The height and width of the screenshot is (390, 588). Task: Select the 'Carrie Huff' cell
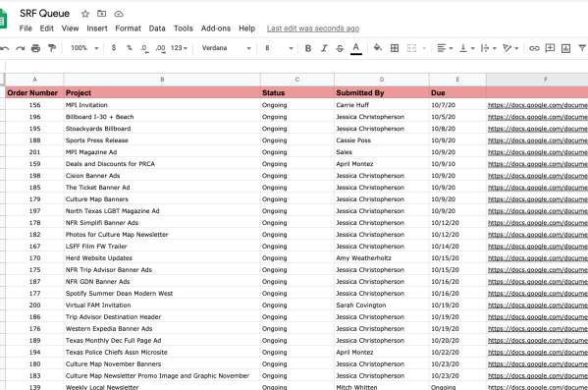coord(382,105)
